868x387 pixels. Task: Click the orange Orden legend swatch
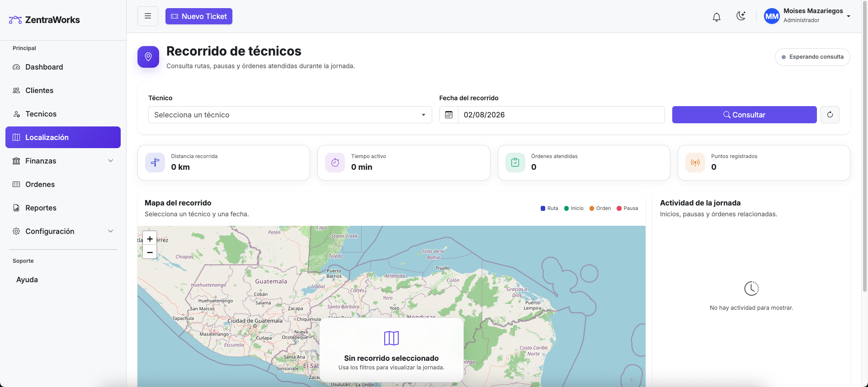tap(592, 208)
